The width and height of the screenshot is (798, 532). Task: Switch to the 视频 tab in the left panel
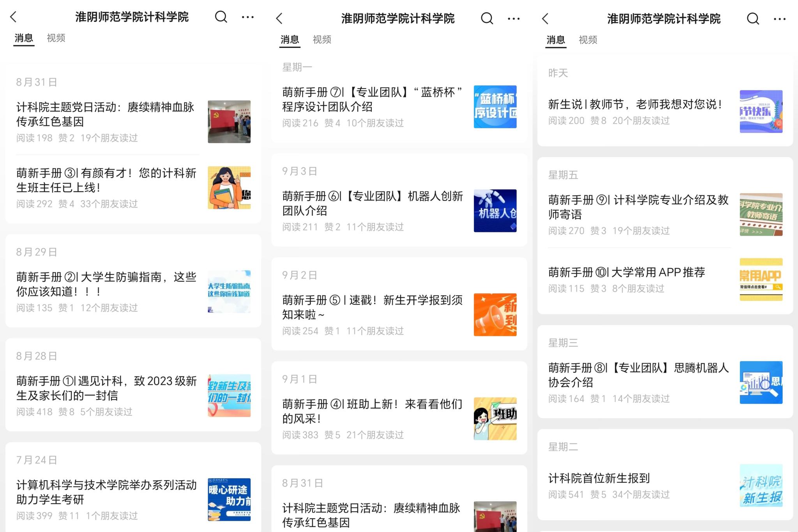tap(56, 38)
